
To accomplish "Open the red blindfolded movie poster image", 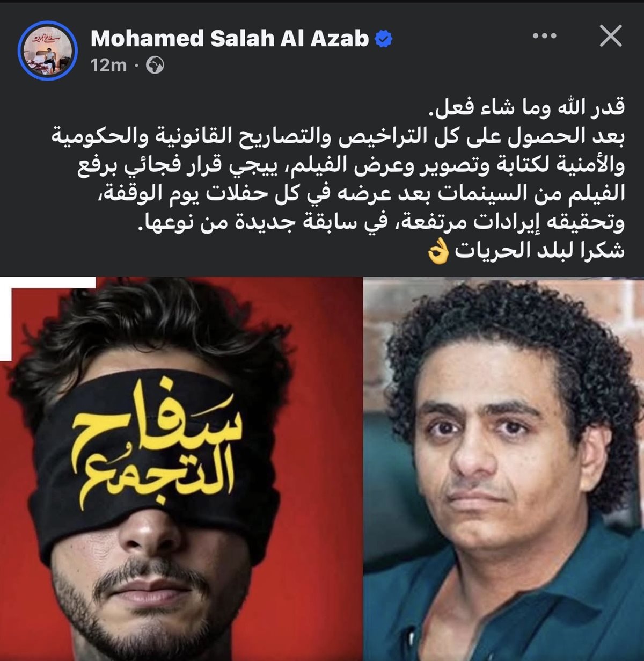I will [181, 469].
